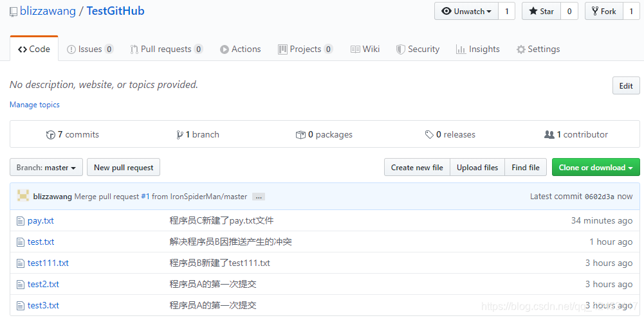This screenshot has height=318, width=644.
Task: Click the stargazers count 0 next to Star
Action: [x=569, y=11]
